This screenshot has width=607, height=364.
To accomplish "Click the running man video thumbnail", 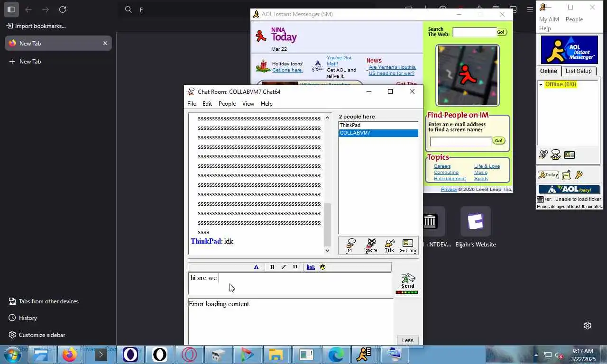I will coord(468,75).
